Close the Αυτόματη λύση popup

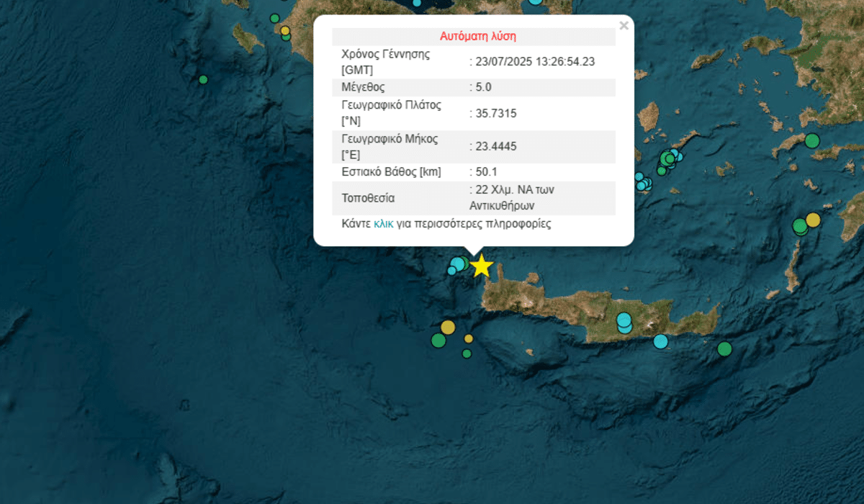(624, 25)
